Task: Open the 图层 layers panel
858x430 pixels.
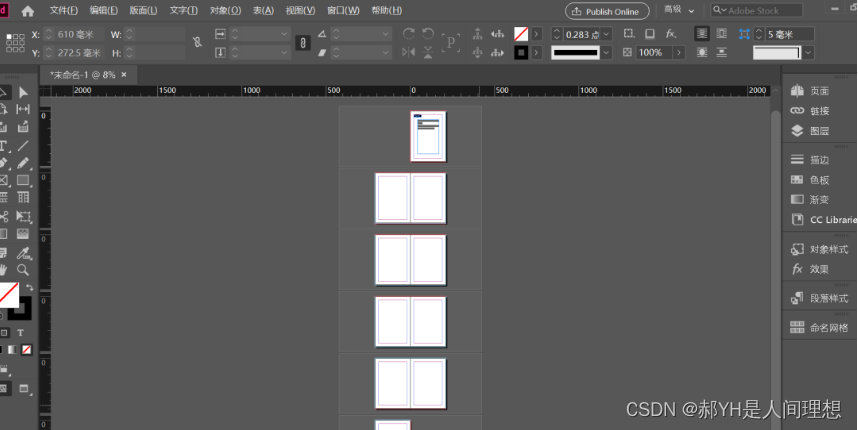Action: [x=810, y=131]
